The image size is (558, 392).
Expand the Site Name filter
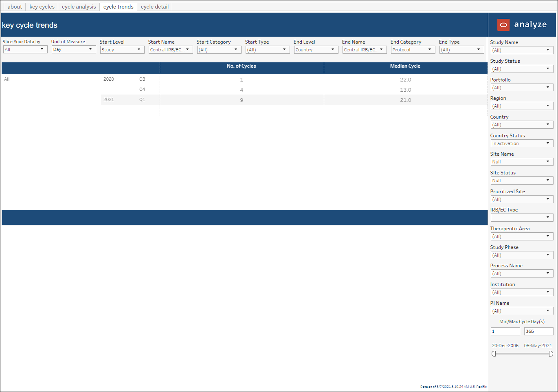522,162
